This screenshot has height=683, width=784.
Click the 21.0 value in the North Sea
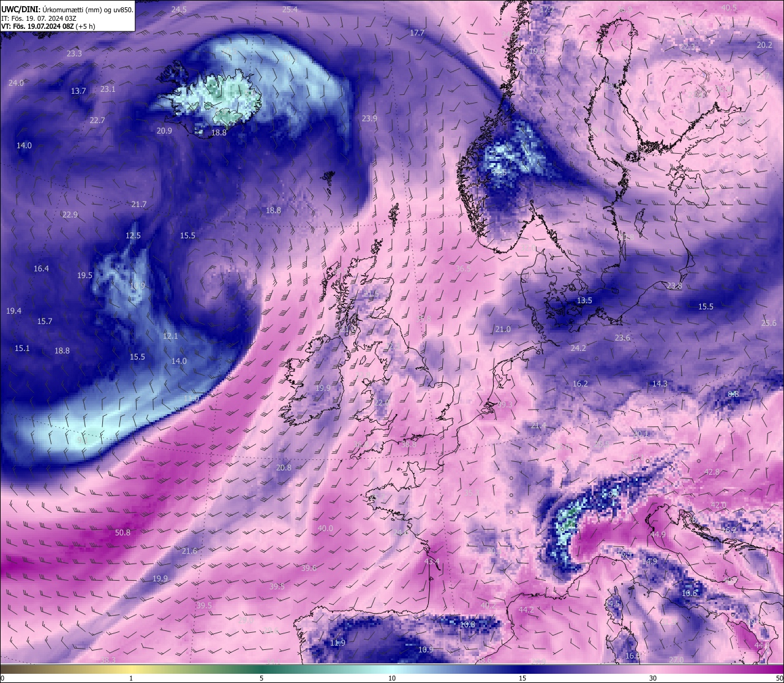click(503, 329)
